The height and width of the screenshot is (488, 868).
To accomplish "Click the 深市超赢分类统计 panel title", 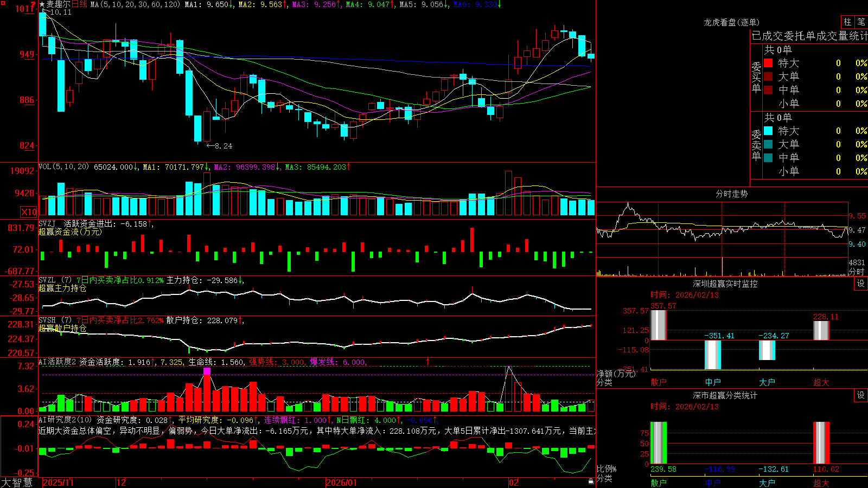I will tap(725, 395).
